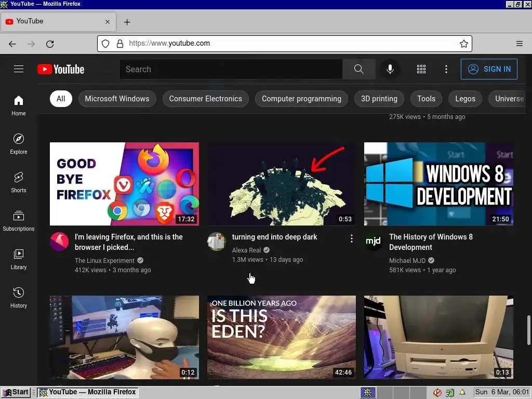Image resolution: width=532 pixels, height=399 pixels.
Task: Click The Linux Experiment channel avatar
Action: (x=59, y=242)
